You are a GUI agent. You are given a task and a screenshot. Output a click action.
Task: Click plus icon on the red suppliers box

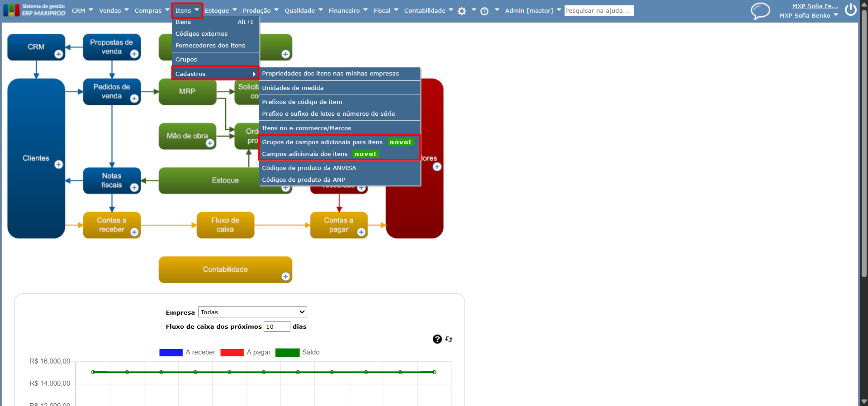pos(437,167)
